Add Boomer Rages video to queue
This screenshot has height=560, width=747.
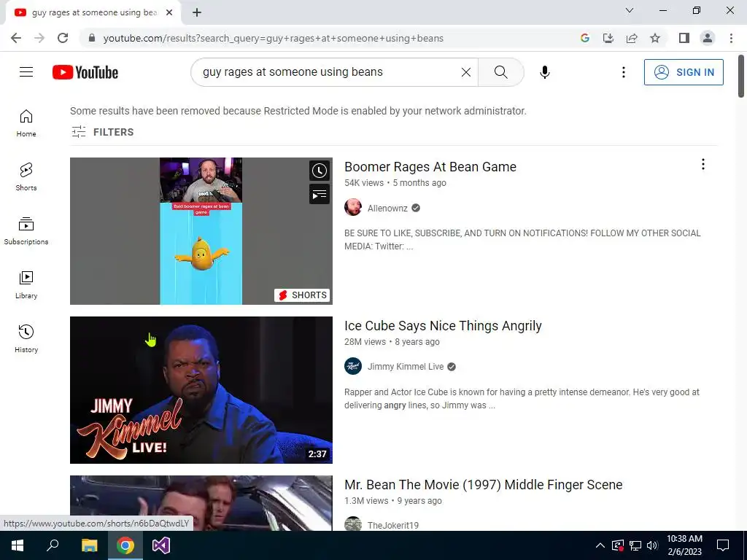pos(320,194)
